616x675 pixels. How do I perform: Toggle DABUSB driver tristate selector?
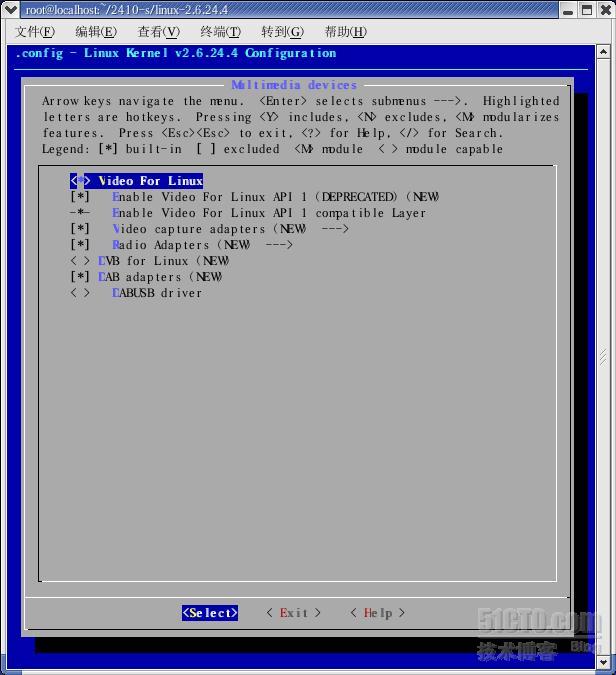click(80, 293)
